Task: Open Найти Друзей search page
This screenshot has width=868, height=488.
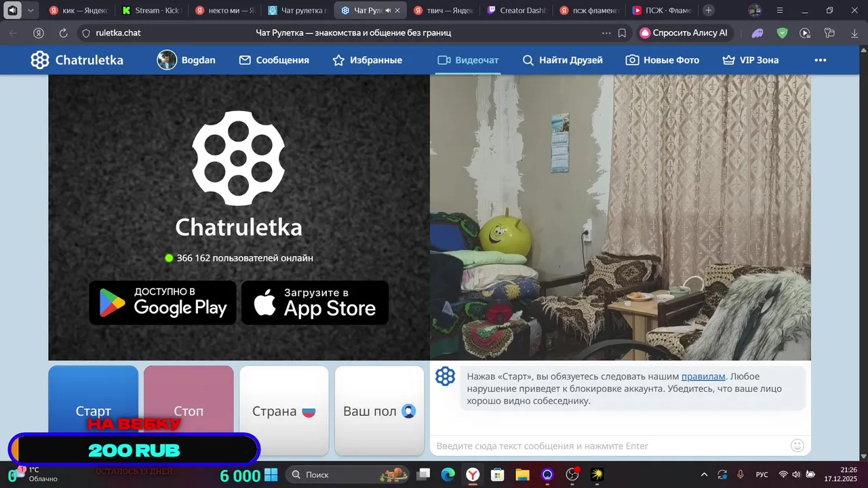Action: click(x=562, y=60)
